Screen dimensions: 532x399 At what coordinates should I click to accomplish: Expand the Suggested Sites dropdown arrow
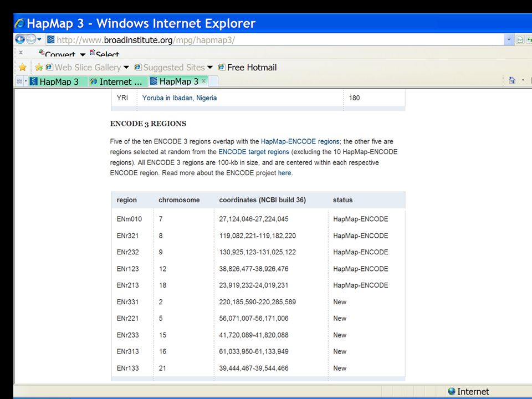[x=209, y=67]
